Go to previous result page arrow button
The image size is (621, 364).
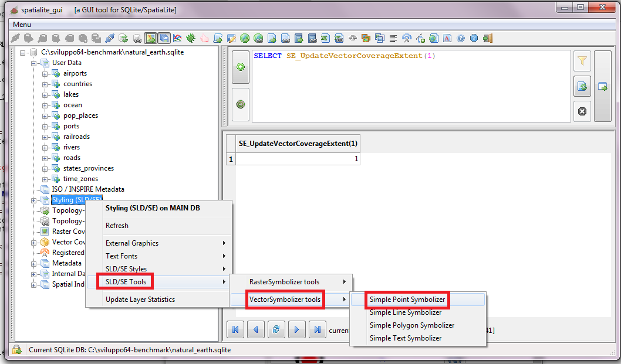pyautogui.click(x=256, y=329)
